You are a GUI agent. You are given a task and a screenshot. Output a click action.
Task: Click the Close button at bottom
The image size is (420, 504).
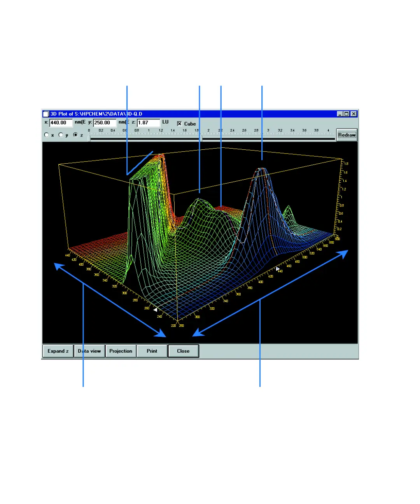[x=184, y=351]
